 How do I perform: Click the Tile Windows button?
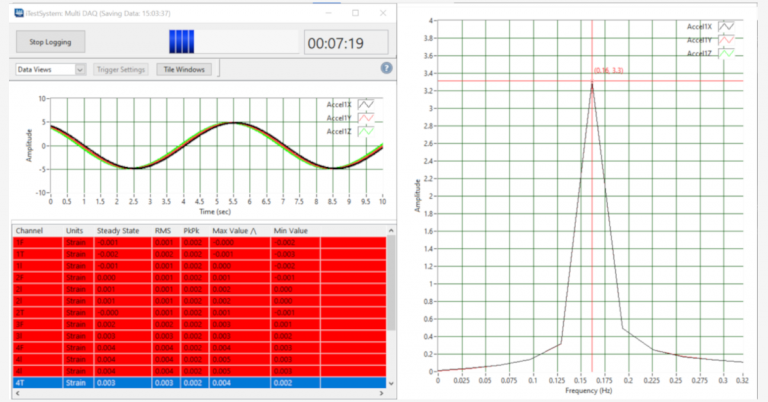pos(184,70)
